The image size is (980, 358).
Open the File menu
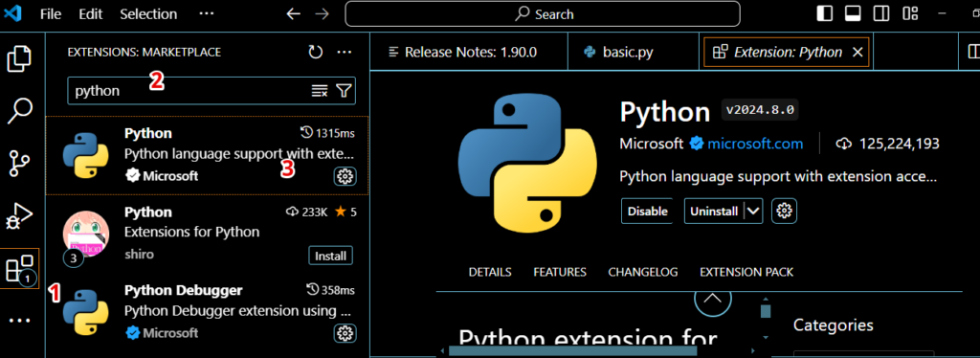[x=51, y=13]
